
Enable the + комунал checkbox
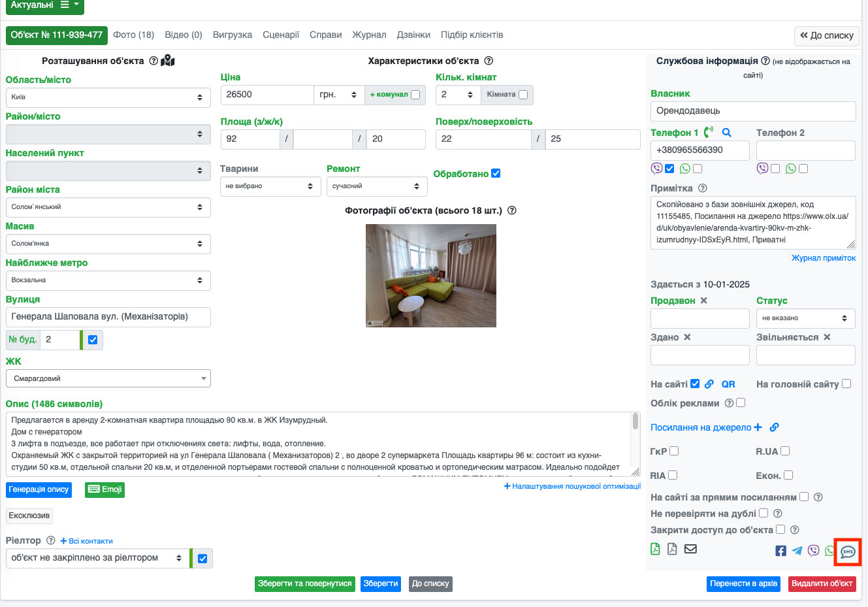pyautogui.click(x=415, y=95)
